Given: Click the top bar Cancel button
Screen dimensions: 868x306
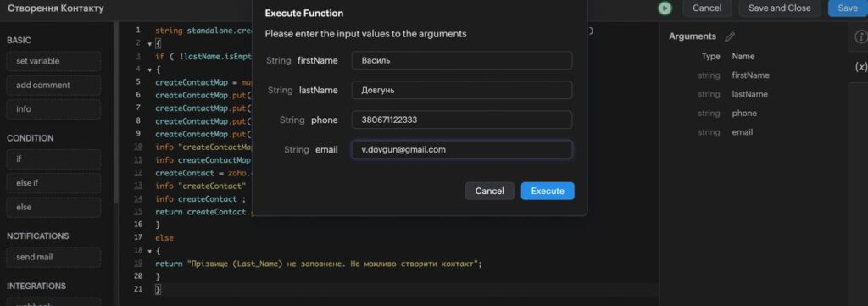Looking at the screenshot, I should [x=707, y=8].
